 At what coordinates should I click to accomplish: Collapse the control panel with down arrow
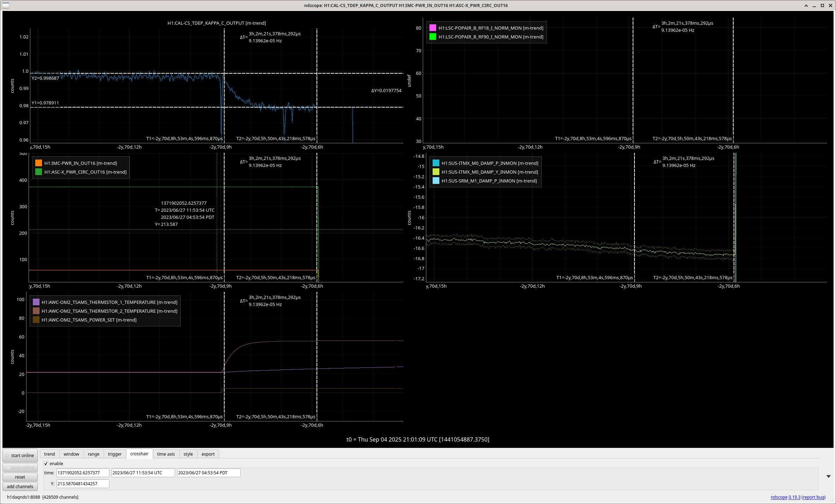pos(828,476)
